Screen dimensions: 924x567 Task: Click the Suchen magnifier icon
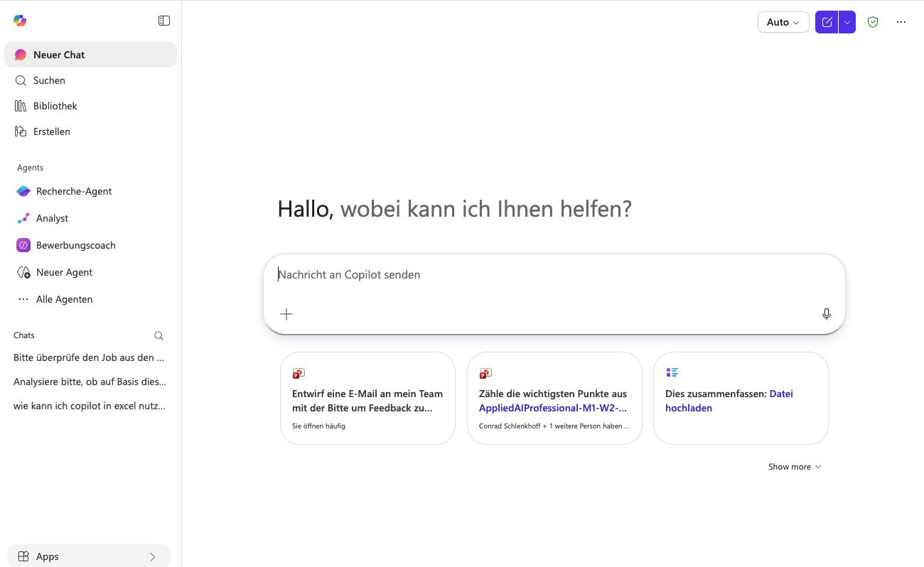(21, 80)
